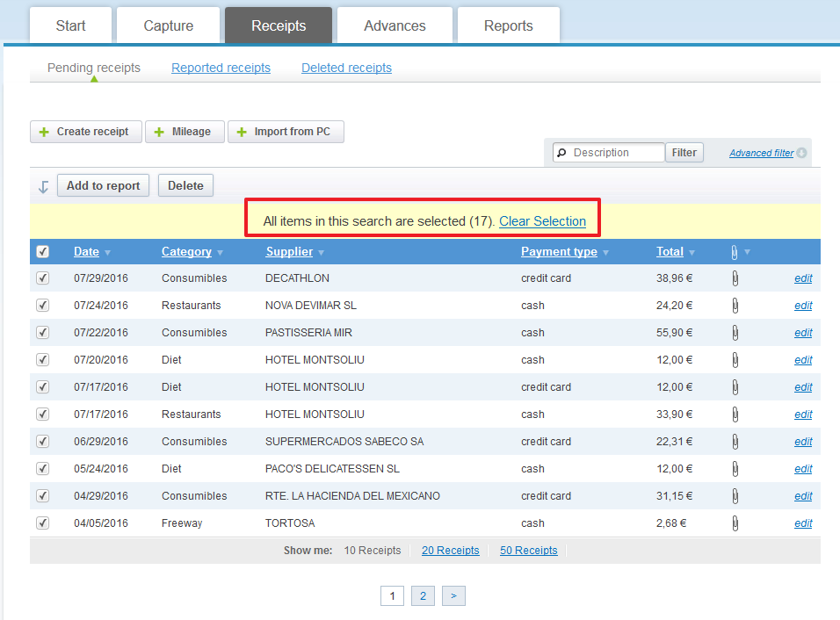Click the paperclip column header icon
This screenshot has height=620, width=840.
(x=735, y=252)
